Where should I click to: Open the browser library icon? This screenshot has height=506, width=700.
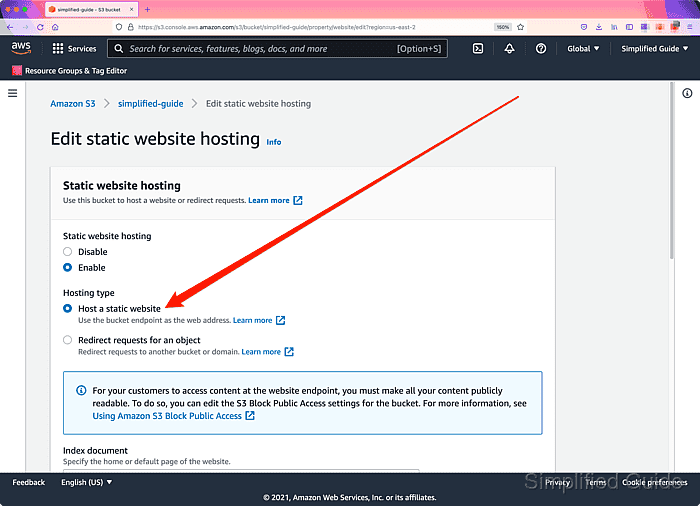coord(614,27)
